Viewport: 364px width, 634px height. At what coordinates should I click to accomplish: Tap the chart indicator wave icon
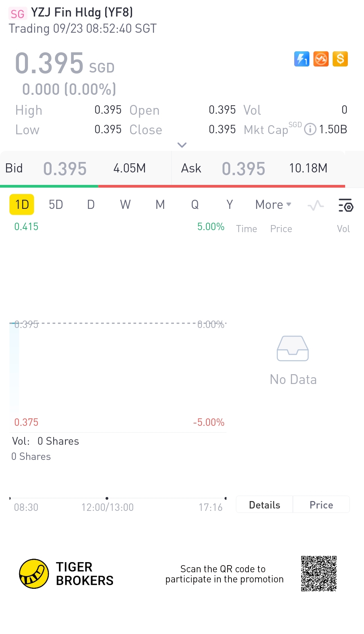(x=316, y=205)
